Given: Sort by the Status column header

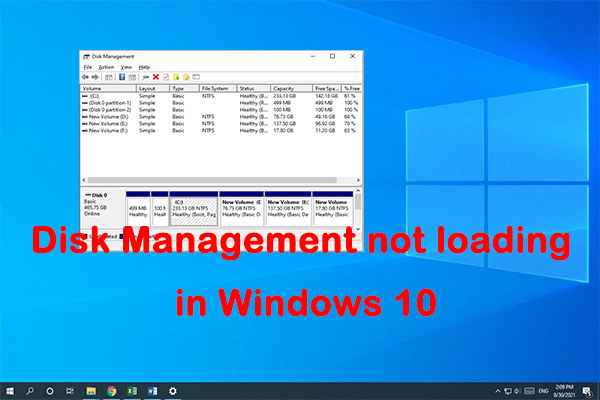Looking at the screenshot, I should point(253,88).
